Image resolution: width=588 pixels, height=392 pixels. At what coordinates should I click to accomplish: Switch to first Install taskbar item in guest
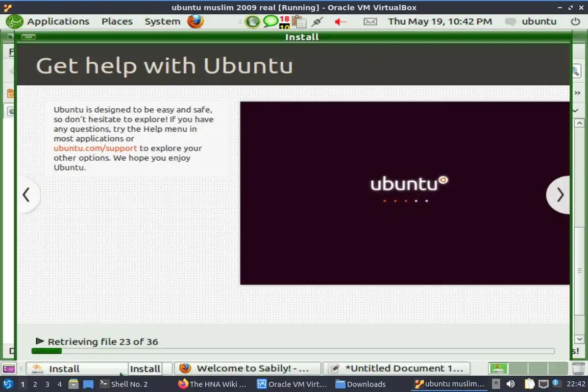pyautogui.click(x=77, y=369)
